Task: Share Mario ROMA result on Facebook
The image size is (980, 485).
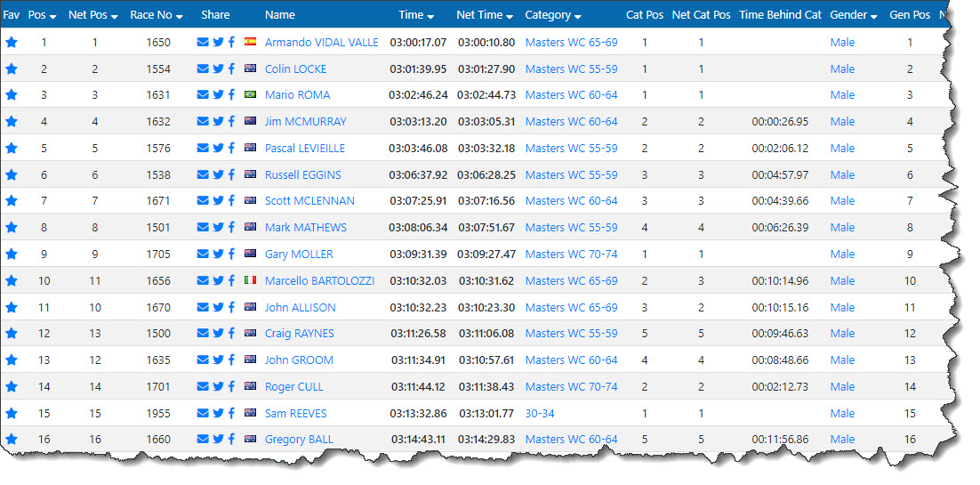Action: [231, 95]
